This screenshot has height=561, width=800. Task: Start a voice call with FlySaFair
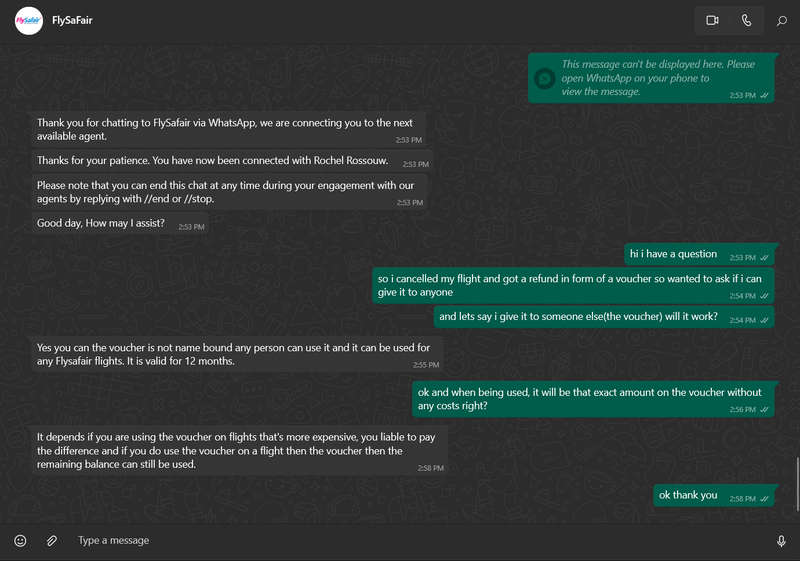click(746, 20)
